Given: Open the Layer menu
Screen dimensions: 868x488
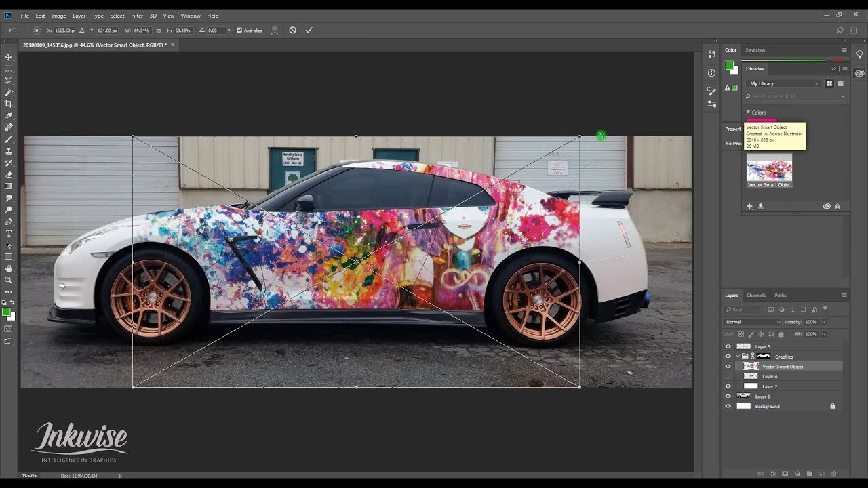Looking at the screenshot, I should 79,16.
